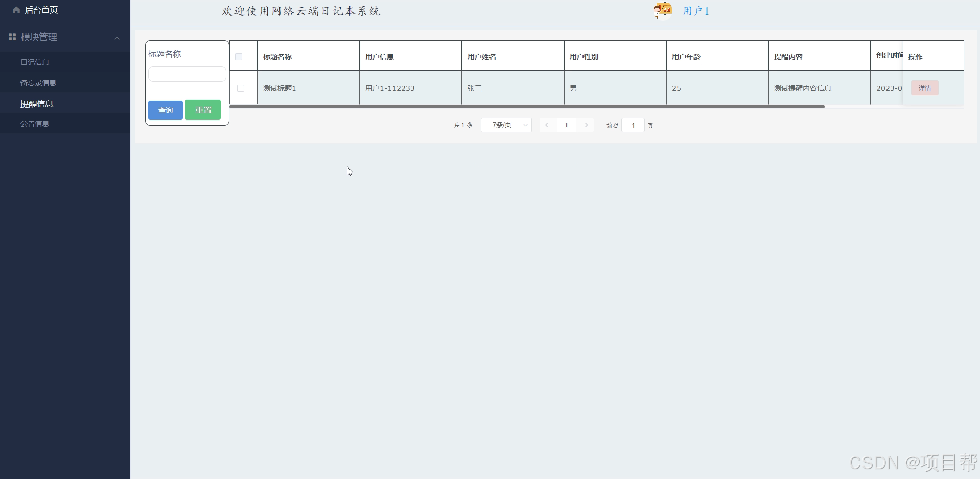The width and height of the screenshot is (980, 479).
Task: Open the 7条/页 page size dropdown
Action: [506, 125]
